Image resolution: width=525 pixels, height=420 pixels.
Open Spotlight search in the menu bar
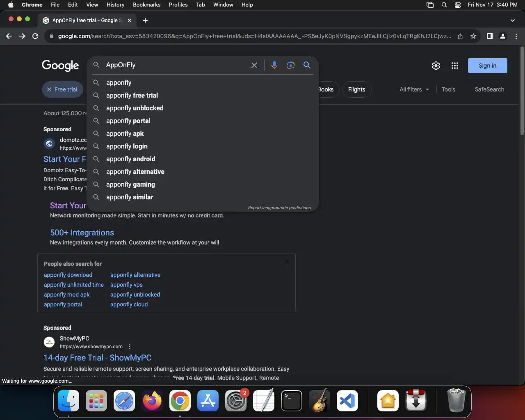(x=444, y=5)
